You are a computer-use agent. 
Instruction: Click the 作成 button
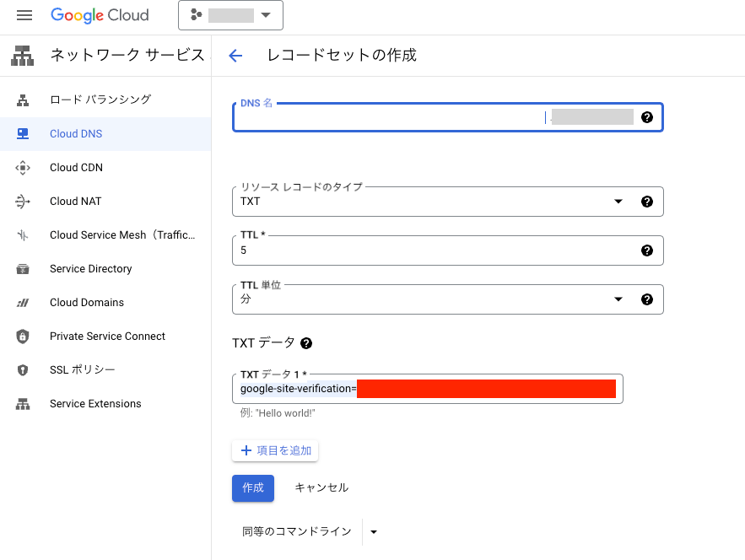[x=252, y=487]
